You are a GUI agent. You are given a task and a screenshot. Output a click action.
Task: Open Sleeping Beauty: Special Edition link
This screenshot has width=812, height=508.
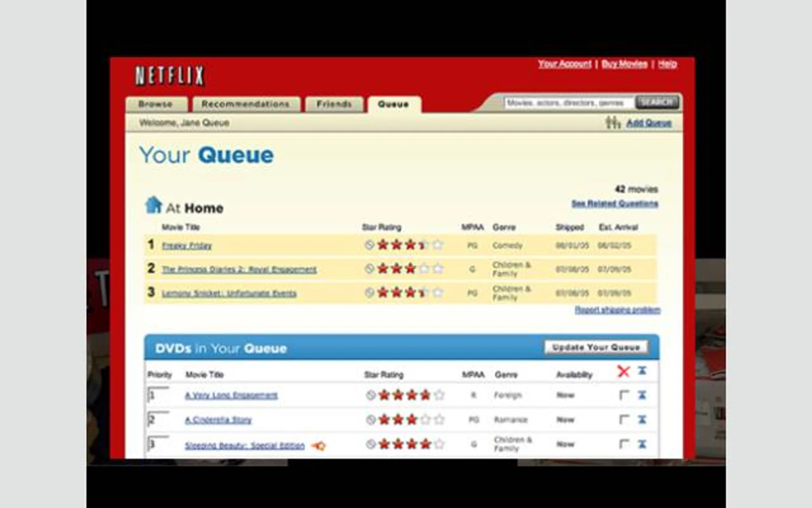pos(245,445)
